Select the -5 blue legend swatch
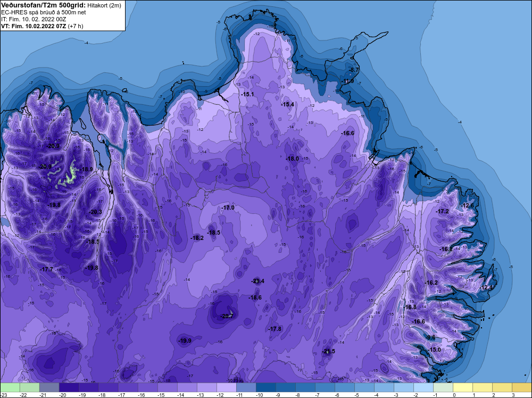The height and width of the screenshot is (398, 532). click(364, 387)
